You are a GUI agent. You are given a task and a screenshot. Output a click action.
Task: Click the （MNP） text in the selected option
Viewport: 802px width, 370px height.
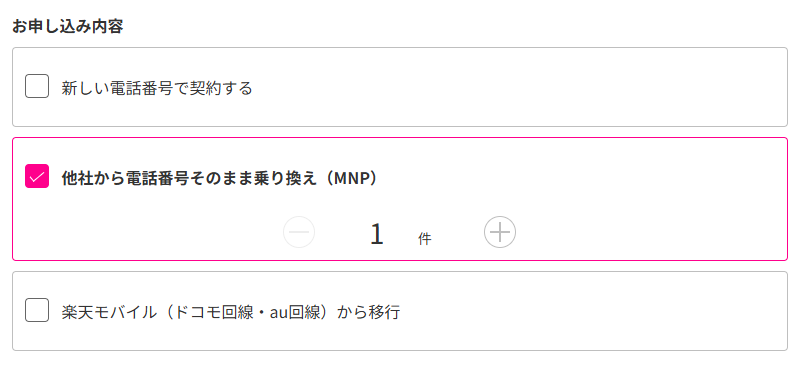353,178
